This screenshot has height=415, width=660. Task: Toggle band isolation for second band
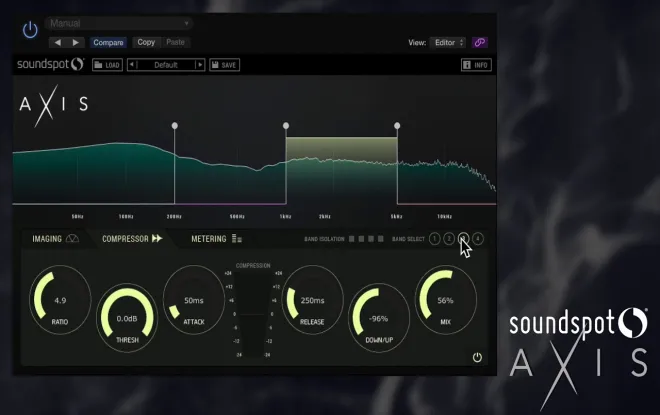(x=361, y=239)
